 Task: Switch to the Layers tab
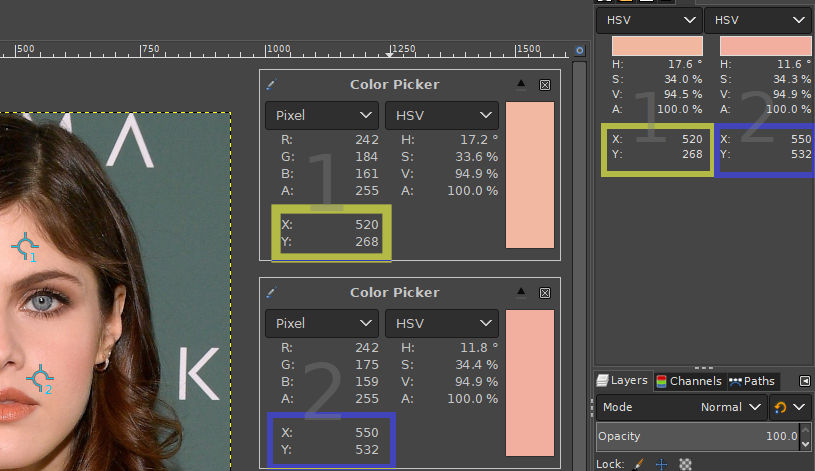[x=623, y=381]
